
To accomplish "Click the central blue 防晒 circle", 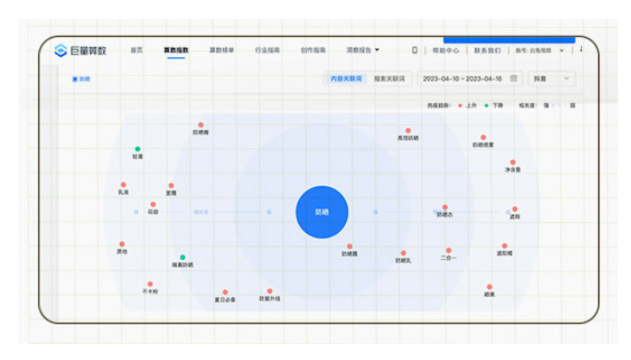I will click(322, 212).
